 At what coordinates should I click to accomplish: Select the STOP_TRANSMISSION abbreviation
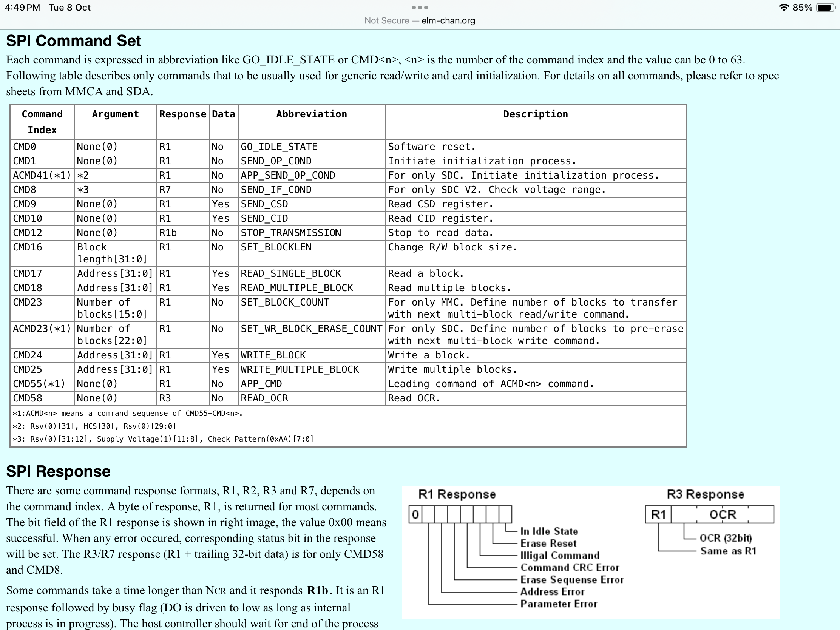(x=312, y=233)
